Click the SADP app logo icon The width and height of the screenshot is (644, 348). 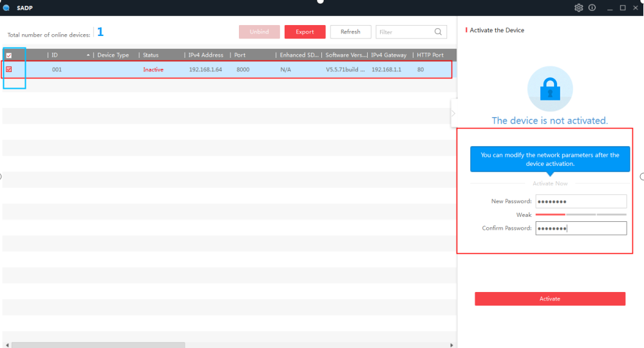coord(6,8)
